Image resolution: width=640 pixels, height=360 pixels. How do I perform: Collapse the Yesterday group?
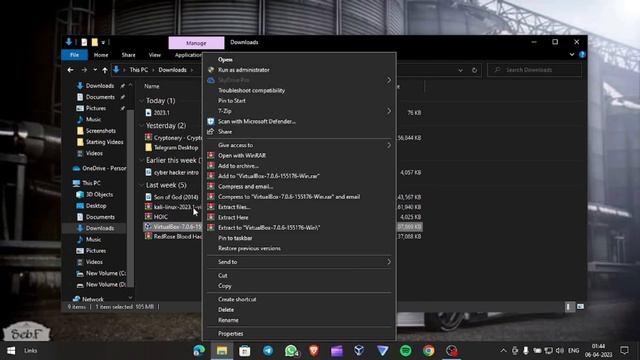[x=141, y=126]
